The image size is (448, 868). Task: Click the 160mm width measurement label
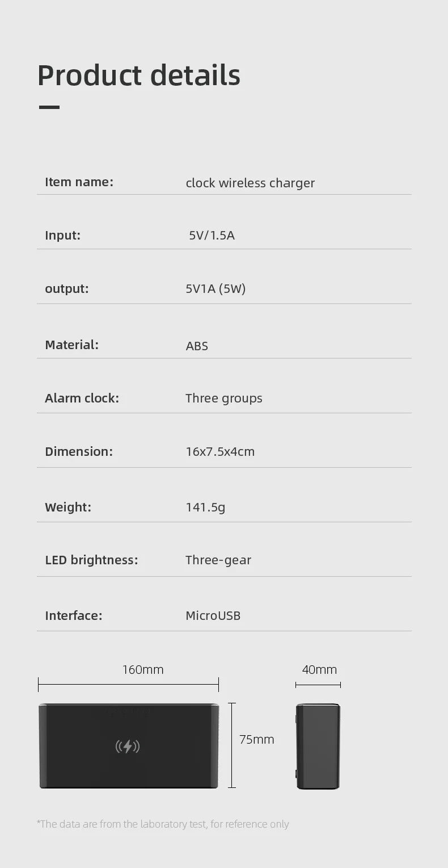click(143, 670)
